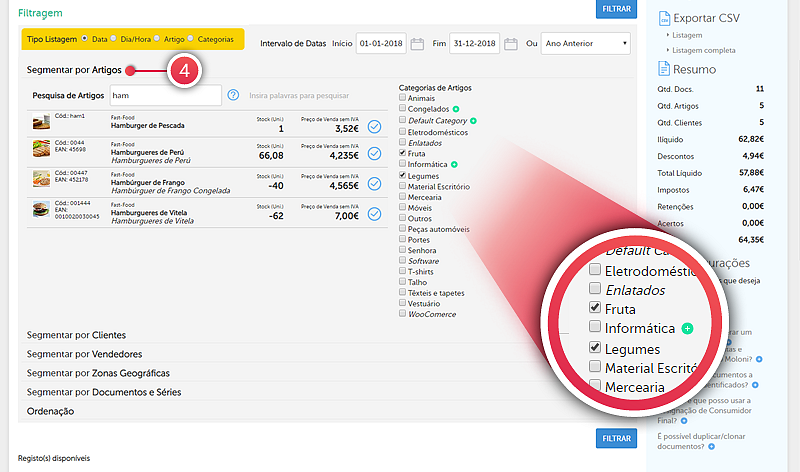Uncheck the Fruta category checkbox

coord(402,153)
